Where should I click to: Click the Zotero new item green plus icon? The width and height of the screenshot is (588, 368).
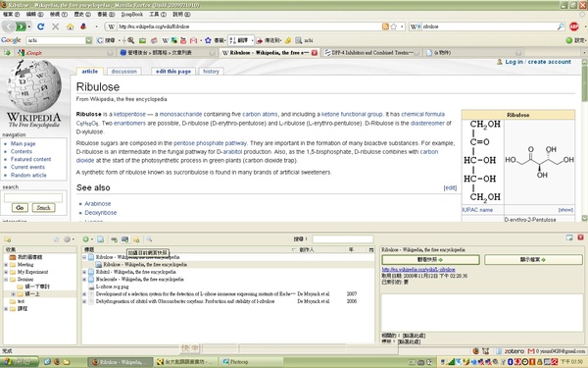coord(86,239)
